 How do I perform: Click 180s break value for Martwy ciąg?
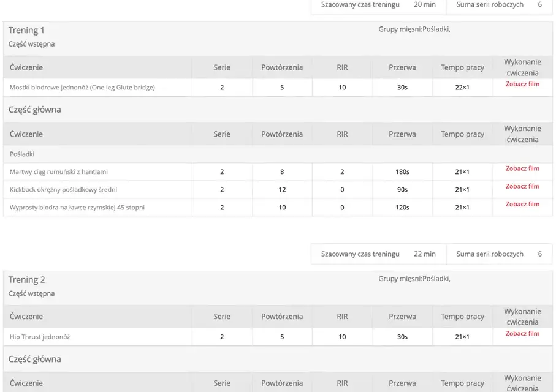403,172
